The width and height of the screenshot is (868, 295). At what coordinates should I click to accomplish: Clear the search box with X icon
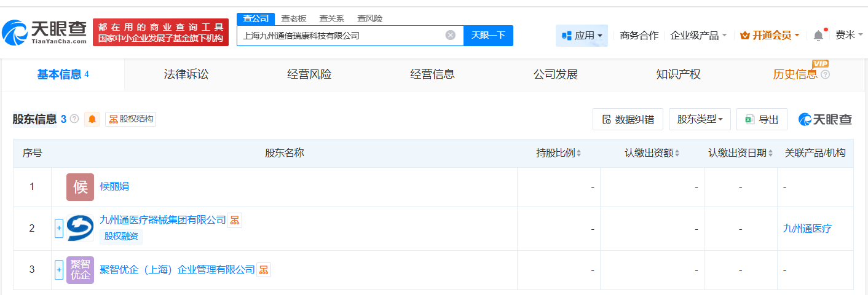[450, 36]
